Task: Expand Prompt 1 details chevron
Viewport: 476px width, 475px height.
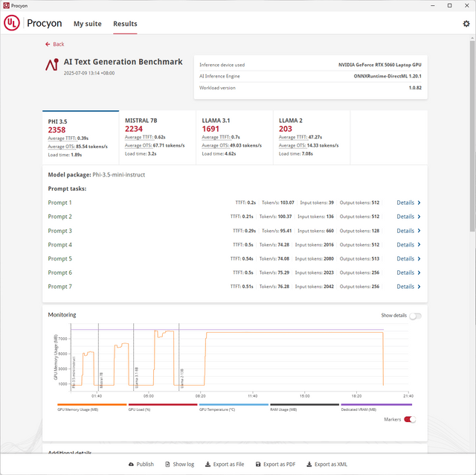Action: click(x=419, y=203)
